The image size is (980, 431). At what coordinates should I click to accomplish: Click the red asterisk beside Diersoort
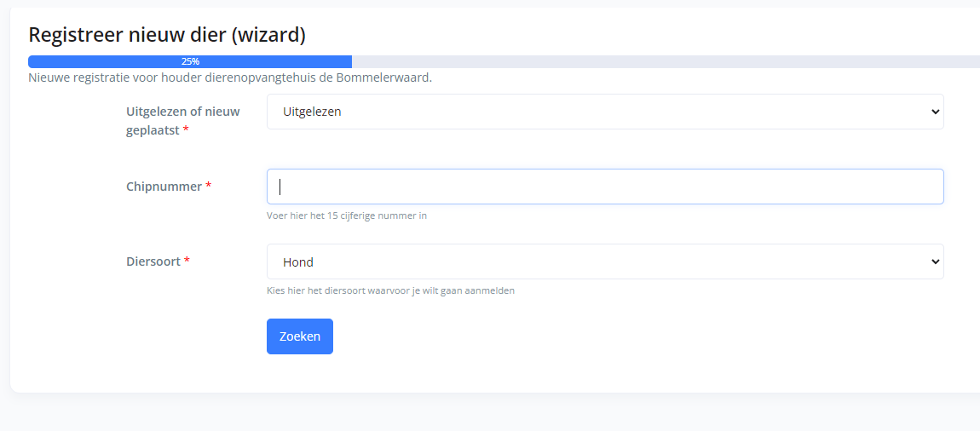(187, 261)
